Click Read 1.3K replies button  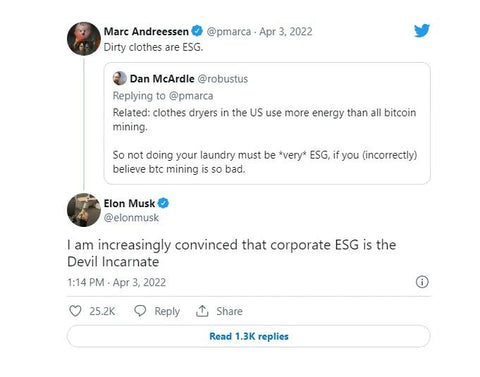[249, 336]
